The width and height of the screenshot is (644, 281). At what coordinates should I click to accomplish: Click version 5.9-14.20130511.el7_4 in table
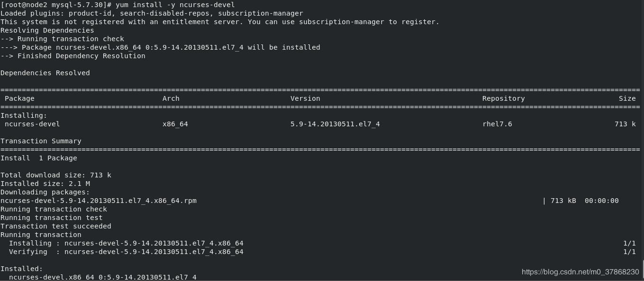pos(335,124)
